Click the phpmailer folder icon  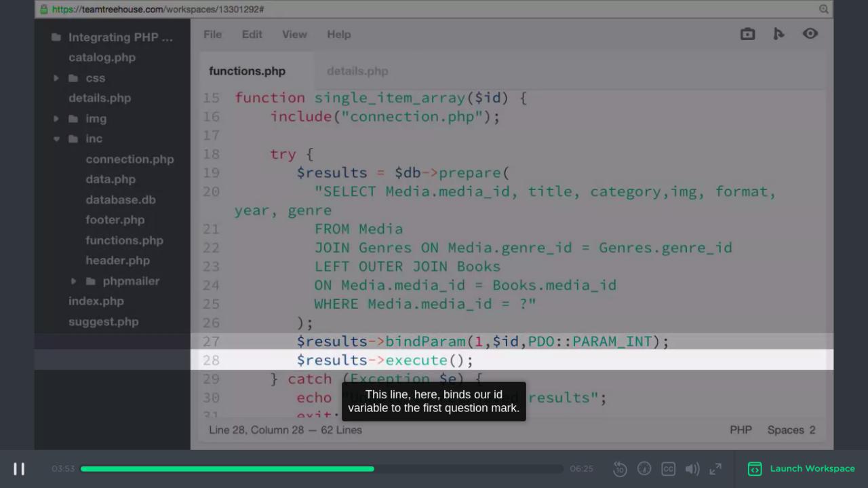(x=91, y=281)
